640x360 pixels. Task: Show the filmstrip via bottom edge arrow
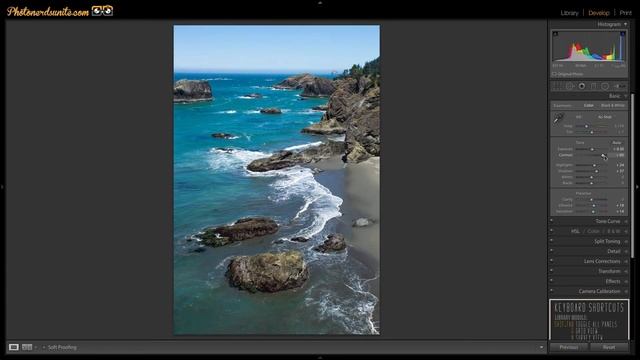[x=320, y=358]
